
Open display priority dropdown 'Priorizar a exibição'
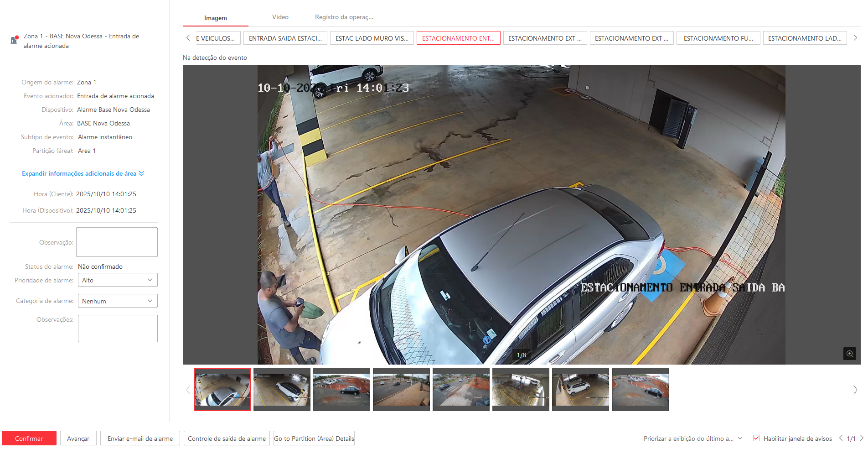tap(692, 439)
